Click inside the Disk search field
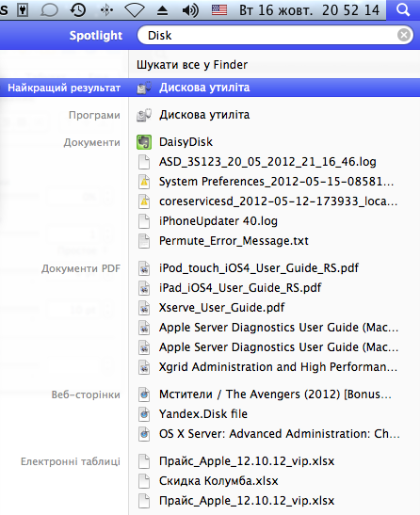The height and width of the screenshot is (515, 420). click(x=267, y=35)
